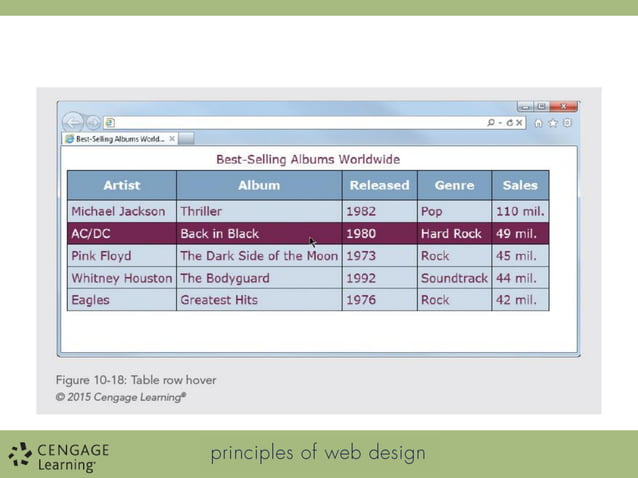Click the Soundtrack genre cell
Image resolution: width=638 pixels, height=478 pixels.
(454, 278)
